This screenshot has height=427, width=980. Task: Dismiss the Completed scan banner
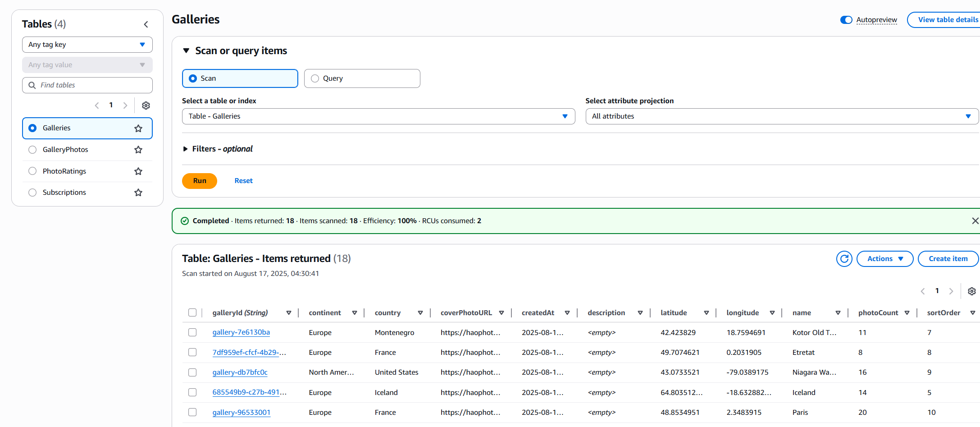975,221
